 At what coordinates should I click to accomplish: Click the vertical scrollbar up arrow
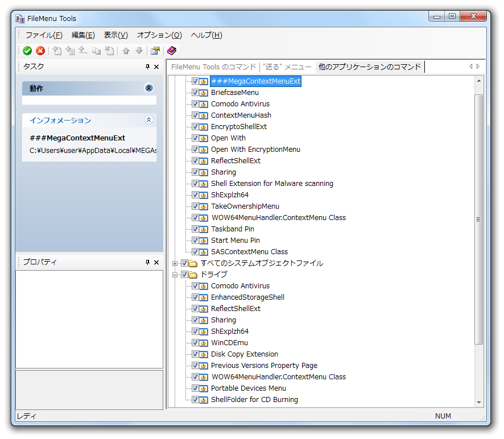click(x=479, y=81)
